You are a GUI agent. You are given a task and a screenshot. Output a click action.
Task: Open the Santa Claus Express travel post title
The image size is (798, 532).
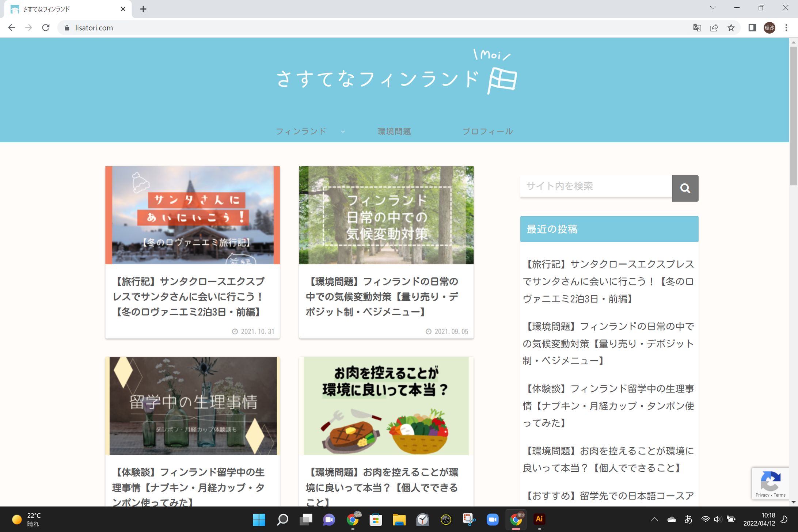(189, 296)
